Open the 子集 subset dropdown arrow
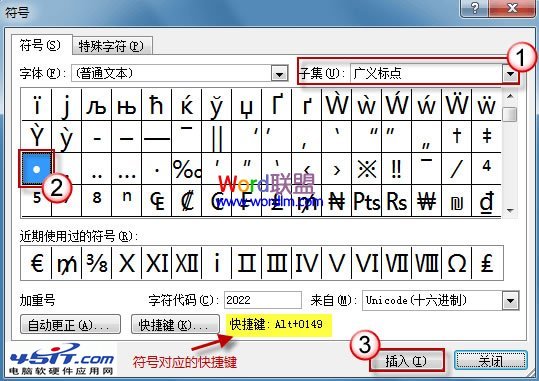 click(510, 74)
